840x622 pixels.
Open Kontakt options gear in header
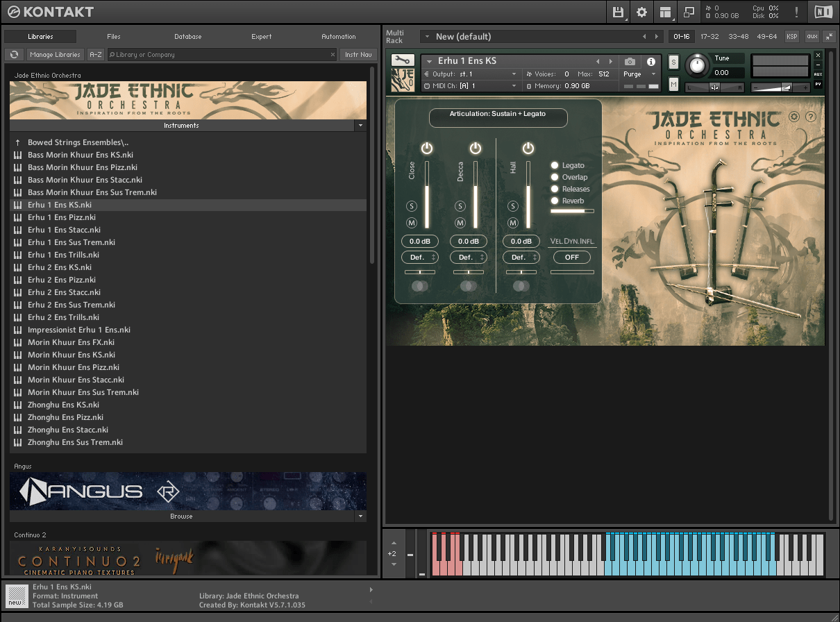[x=642, y=12]
